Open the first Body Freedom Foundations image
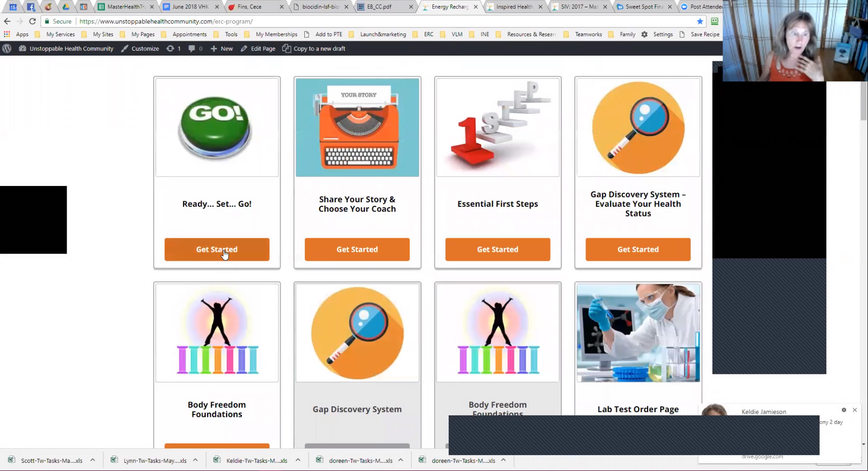 [217, 333]
